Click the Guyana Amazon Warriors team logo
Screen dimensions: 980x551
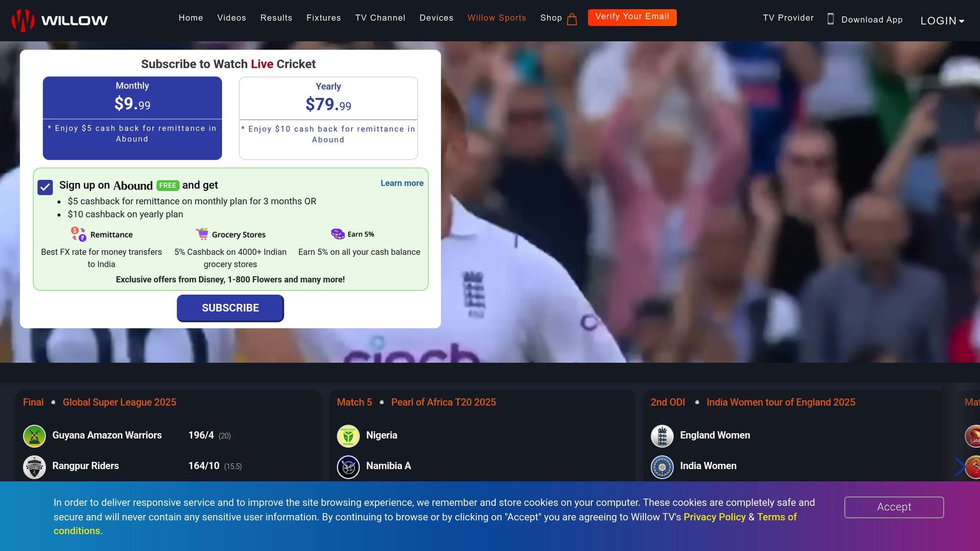(x=34, y=436)
